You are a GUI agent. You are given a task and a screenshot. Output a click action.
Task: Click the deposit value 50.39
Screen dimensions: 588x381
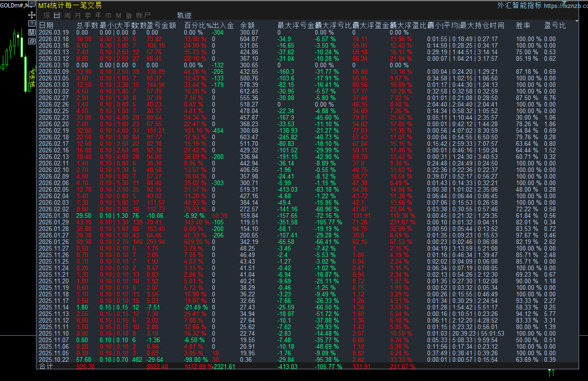220,216
